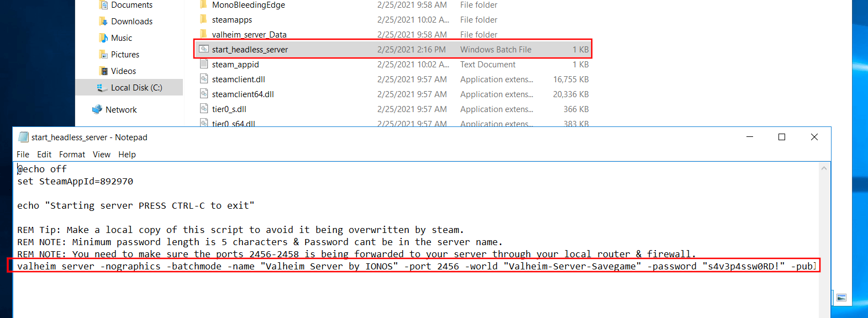868x318 pixels.
Task: Click the 2/25/2021 2:16 PM date cell
Action: (x=412, y=50)
